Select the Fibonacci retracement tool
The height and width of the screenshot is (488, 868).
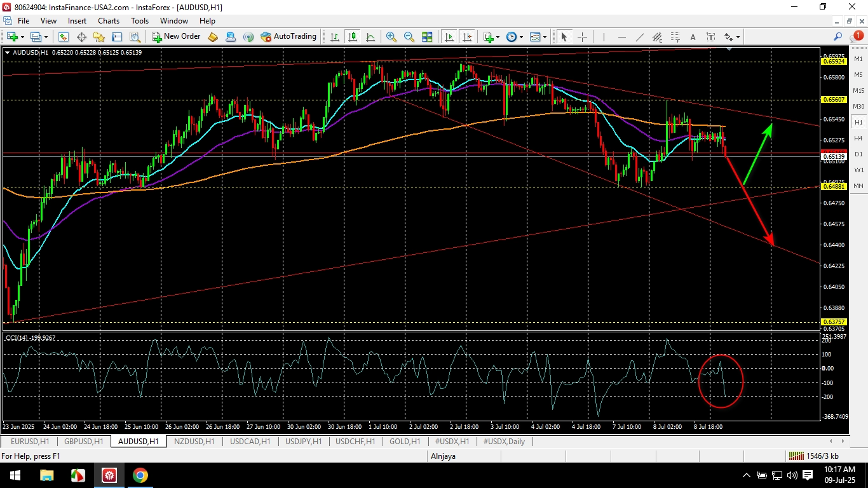(675, 37)
